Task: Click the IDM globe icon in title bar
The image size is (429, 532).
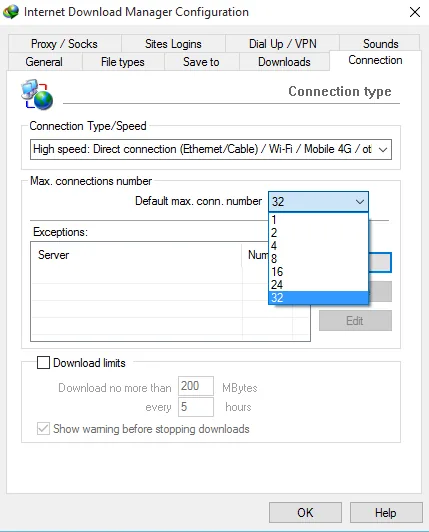Action: coord(11,12)
